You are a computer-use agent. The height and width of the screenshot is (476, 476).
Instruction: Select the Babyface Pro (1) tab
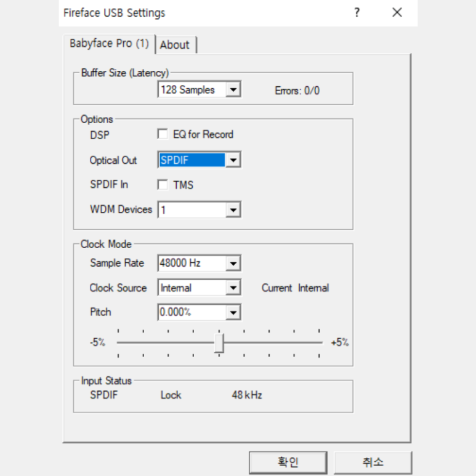click(109, 44)
